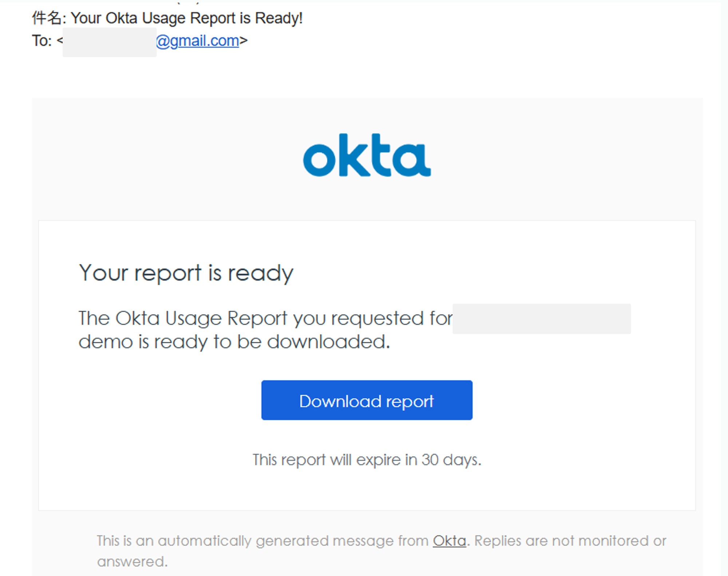Click the gray banner area left of the okta logo
Viewport: 728px width, 576px height.
pyautogui.click(x=164, y=157)
